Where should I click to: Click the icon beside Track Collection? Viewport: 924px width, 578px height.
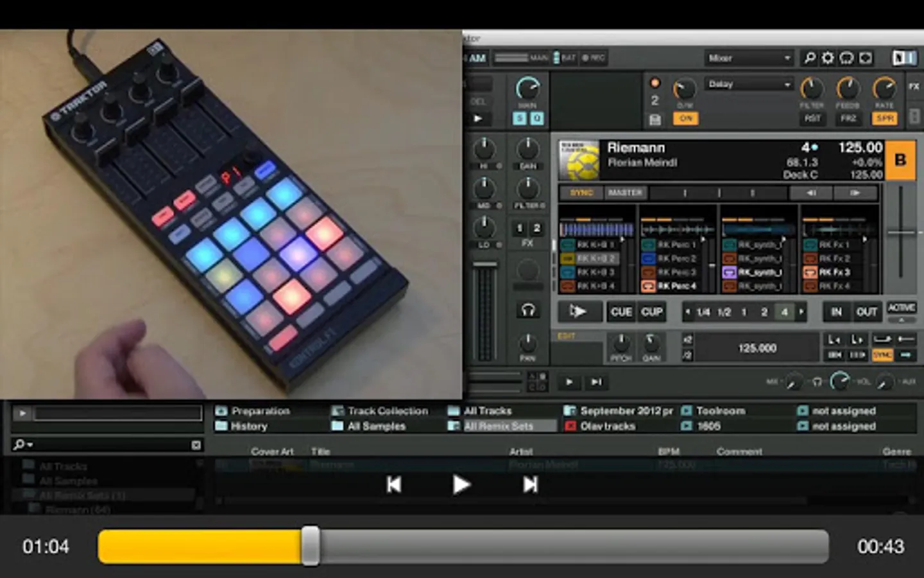tap(338, 410)
